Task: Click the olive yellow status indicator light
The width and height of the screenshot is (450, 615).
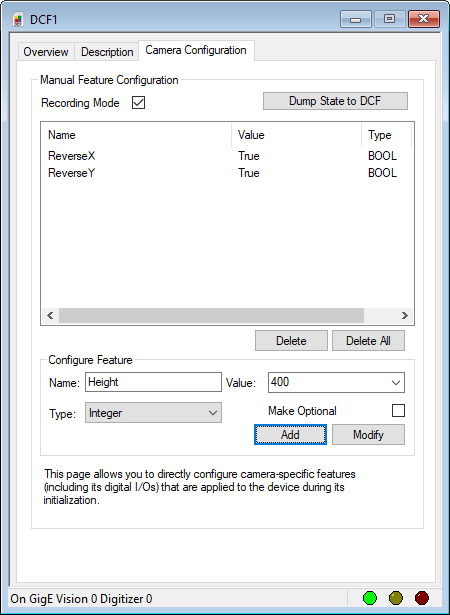Action: point(395,598)
